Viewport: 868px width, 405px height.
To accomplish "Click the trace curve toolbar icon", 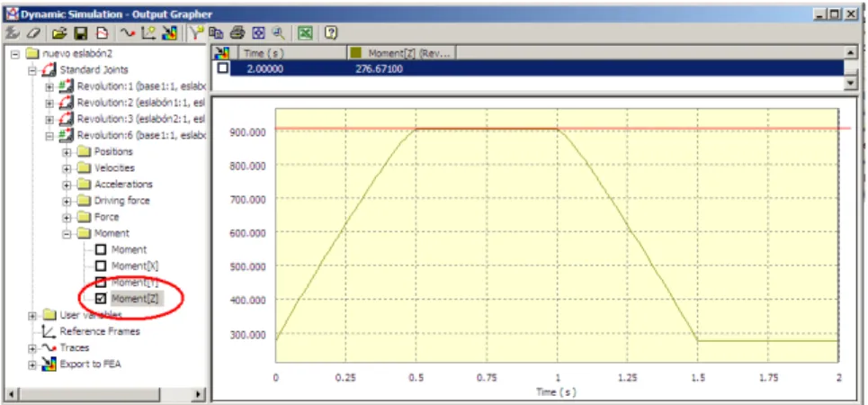I will (128, 33).
